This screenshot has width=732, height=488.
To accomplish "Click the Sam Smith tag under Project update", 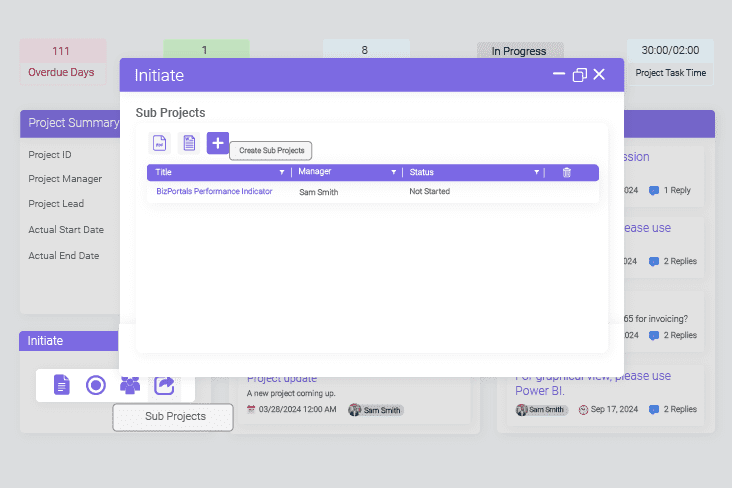I will [x=376, y=410].
